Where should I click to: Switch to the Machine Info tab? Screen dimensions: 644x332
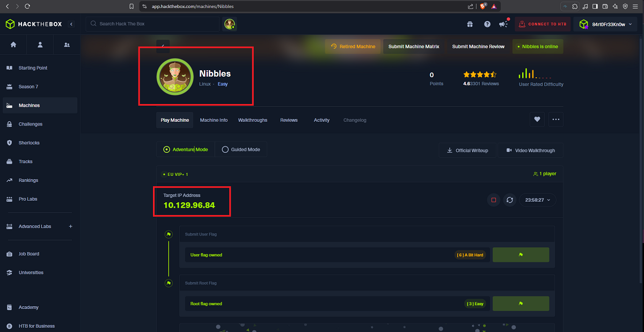tap(214, 120)
